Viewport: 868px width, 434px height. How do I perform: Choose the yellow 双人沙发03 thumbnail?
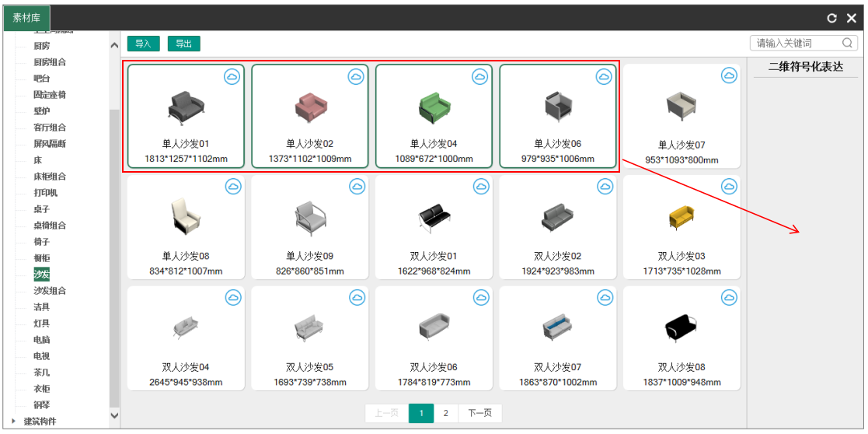point(682,217)
